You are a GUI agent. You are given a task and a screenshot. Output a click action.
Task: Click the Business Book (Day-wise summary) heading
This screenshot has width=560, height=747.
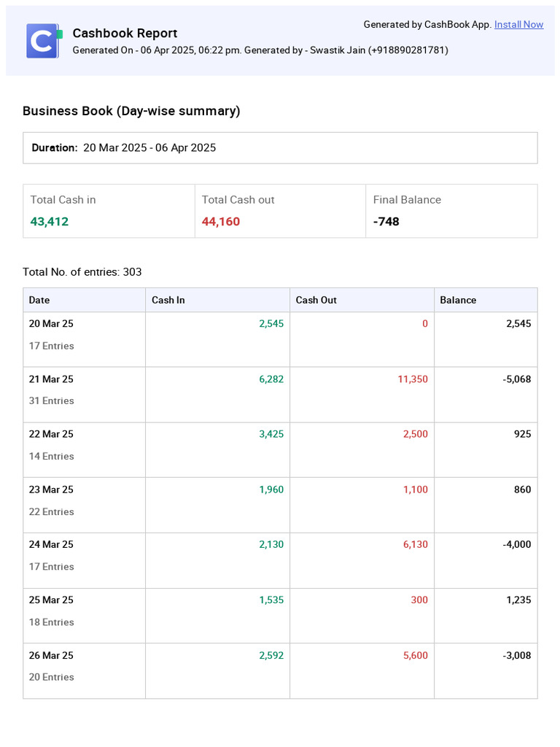pyautogui.click(x=131, y=111)
